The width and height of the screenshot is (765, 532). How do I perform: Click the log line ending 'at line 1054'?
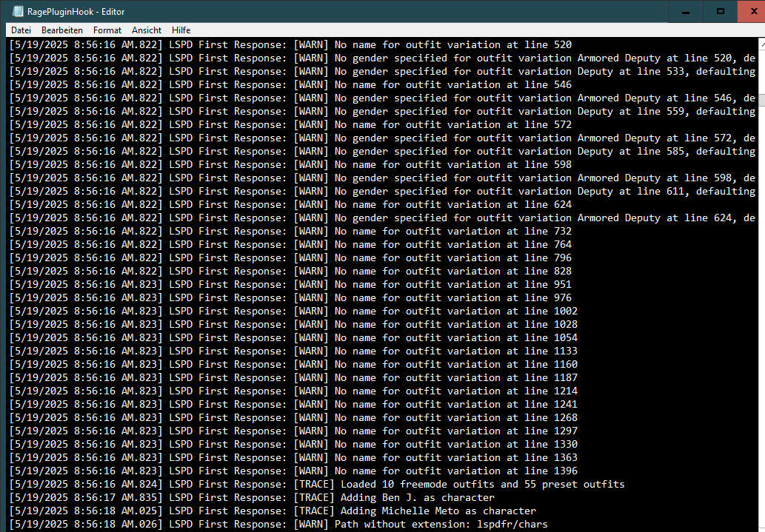click(x=293, y=338)
